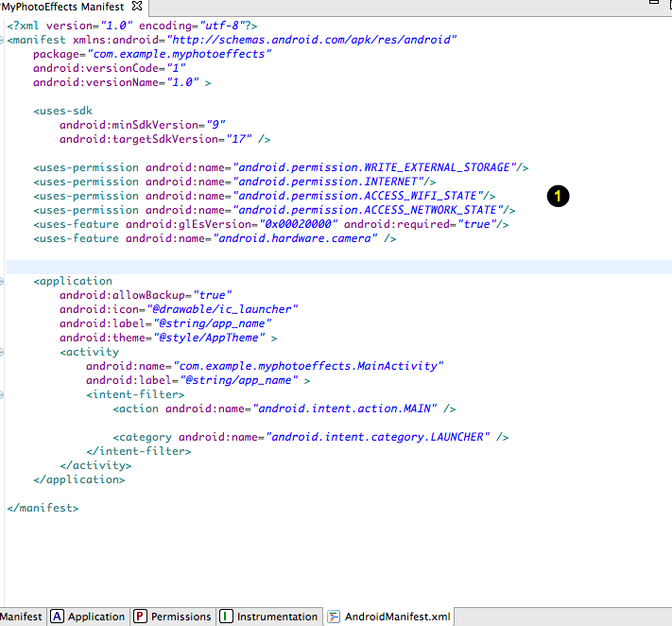Collapse the application element fold marker
This screenshot has height=626, width=672.
(2, 282)
